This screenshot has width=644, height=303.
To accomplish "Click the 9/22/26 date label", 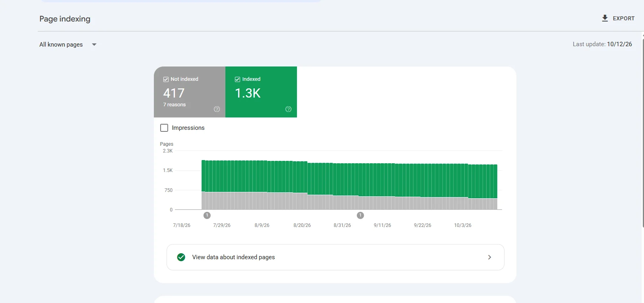I will tap(423, 225).
